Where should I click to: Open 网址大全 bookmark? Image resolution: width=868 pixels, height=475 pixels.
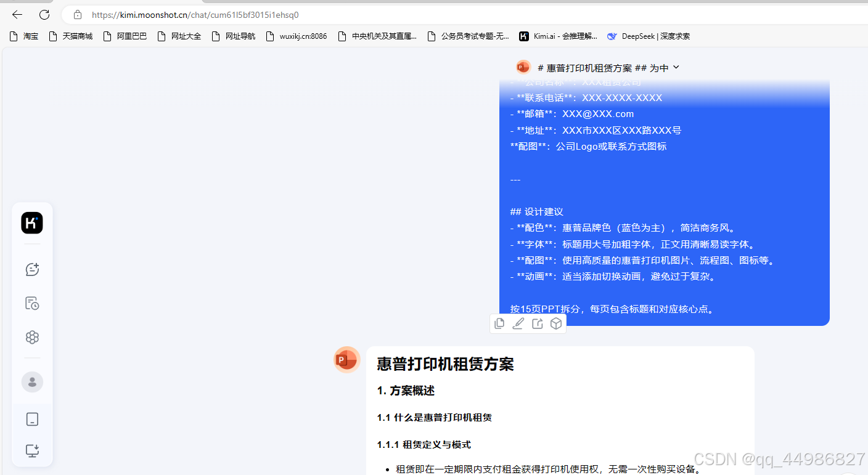[179, 36]
